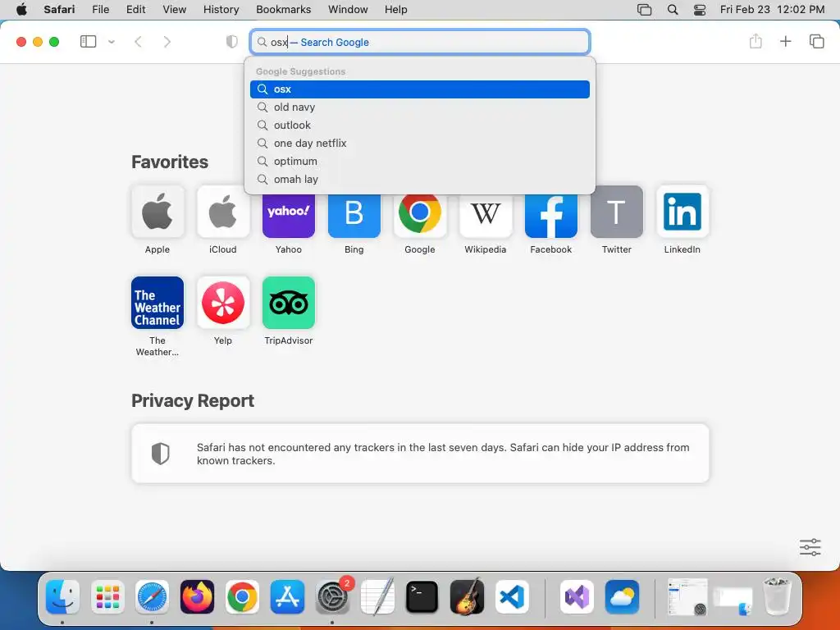Launch Firefox from the Dock
This screenshot has width=840, height=630.
197,596
